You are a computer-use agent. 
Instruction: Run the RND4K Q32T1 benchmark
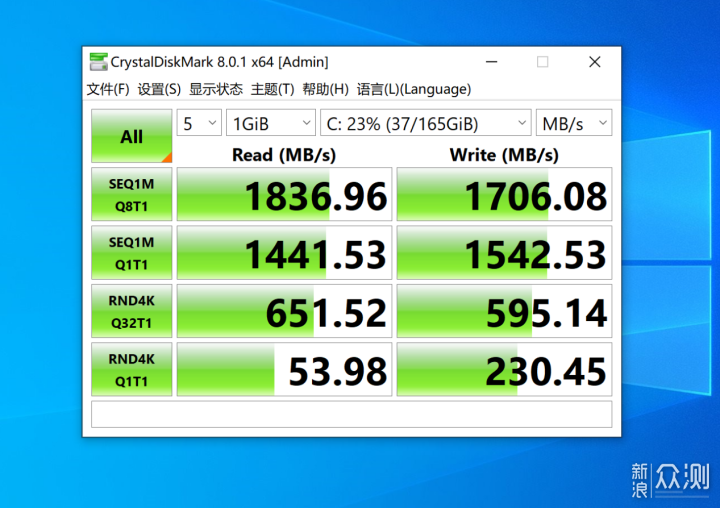pos(131,310)
